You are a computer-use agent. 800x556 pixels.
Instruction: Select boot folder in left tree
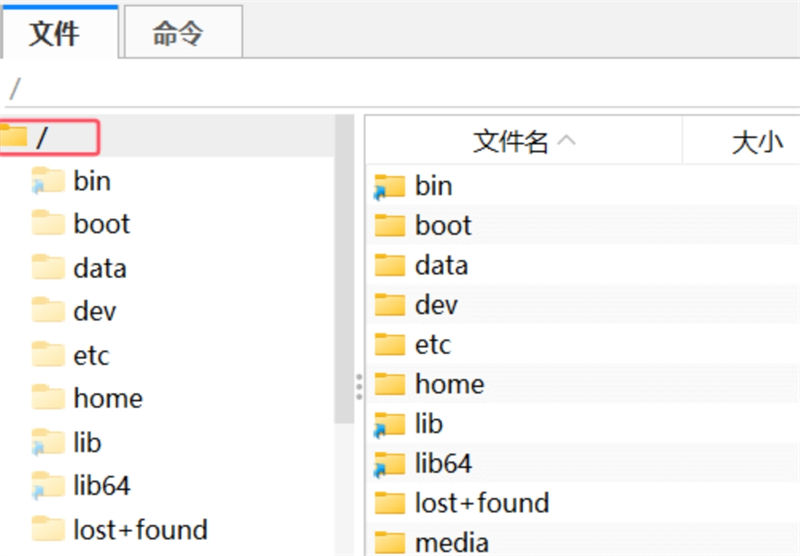pos(101,224)
